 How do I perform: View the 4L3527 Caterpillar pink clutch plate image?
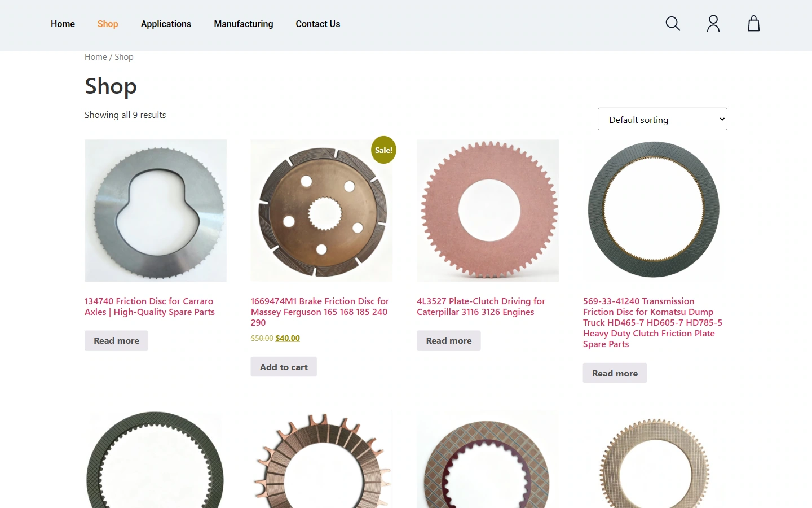tap(488, 211)
